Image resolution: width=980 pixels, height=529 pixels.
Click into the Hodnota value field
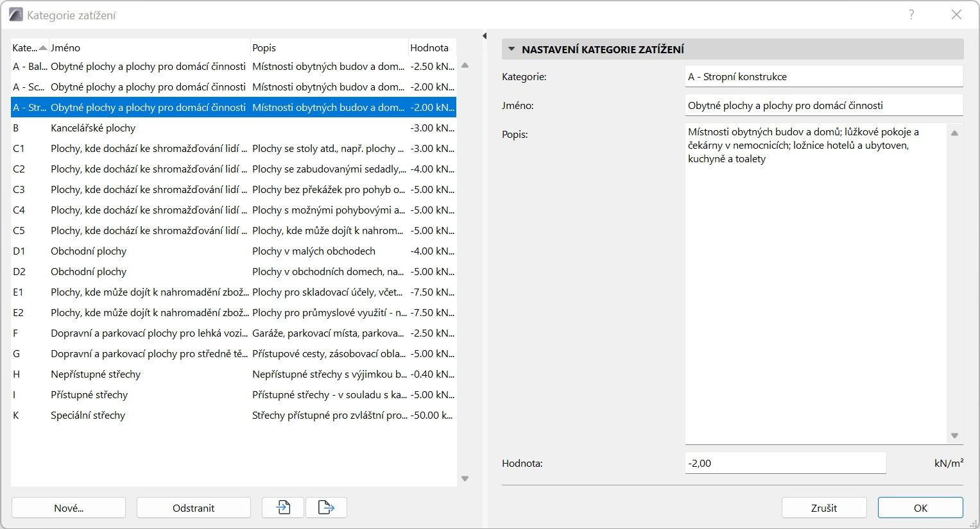pos(785,463)
